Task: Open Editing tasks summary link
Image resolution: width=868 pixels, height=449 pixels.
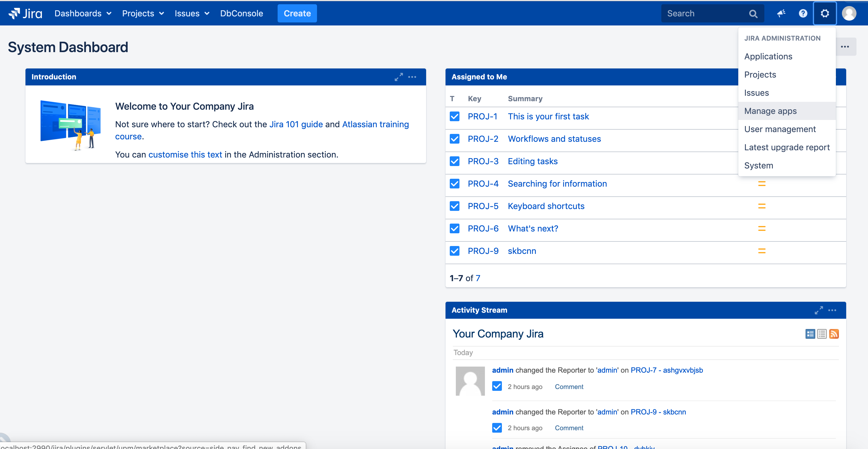Action: [x=532, y=161]
